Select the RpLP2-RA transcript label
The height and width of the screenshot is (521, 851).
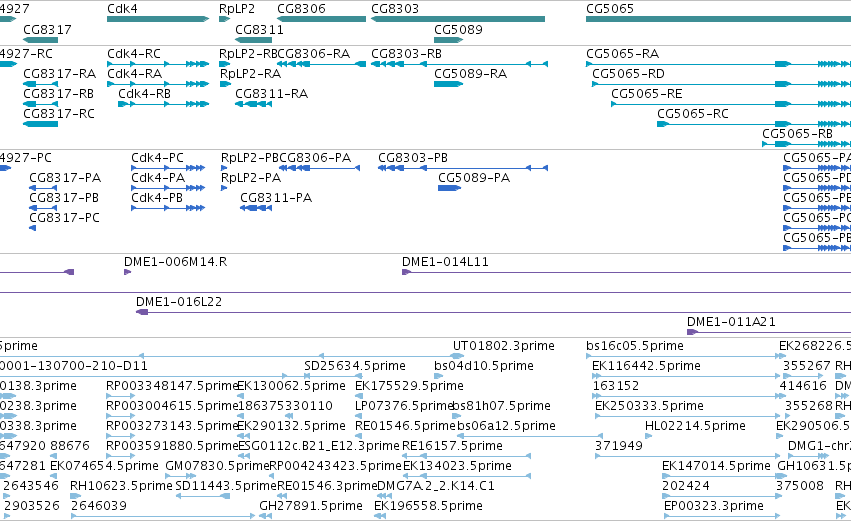(x=251, y=74)
